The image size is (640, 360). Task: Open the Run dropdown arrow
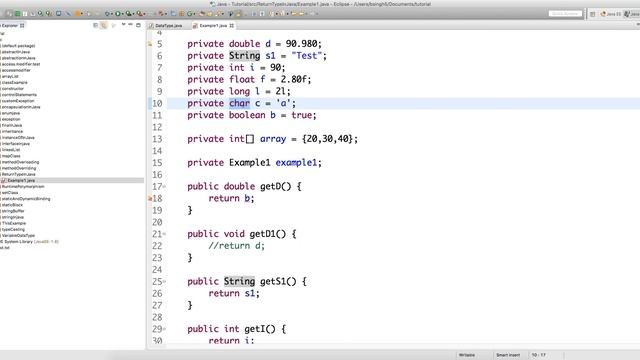click(x=123, y=14)
